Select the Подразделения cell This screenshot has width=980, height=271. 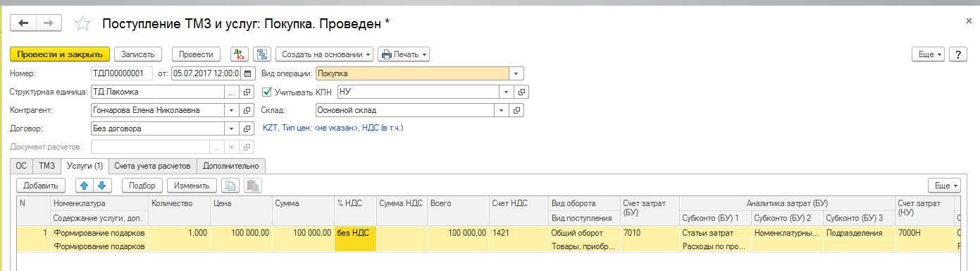coord(859,233)
